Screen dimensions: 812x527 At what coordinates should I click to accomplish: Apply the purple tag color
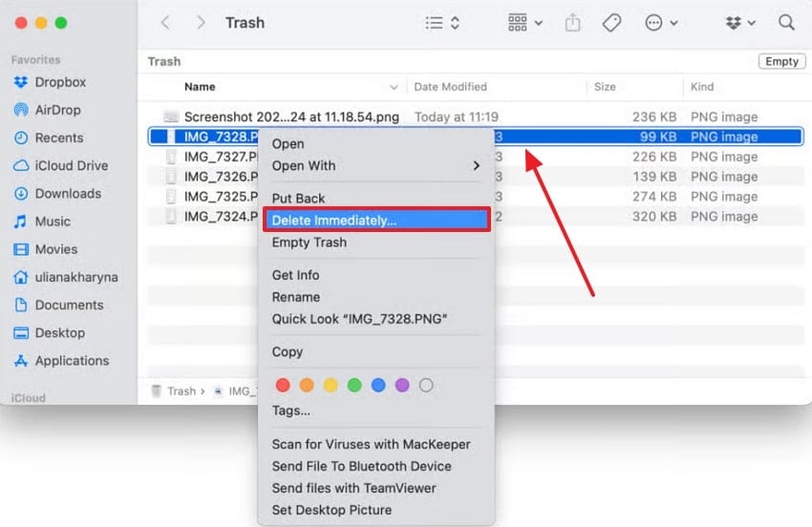[402, 385]
